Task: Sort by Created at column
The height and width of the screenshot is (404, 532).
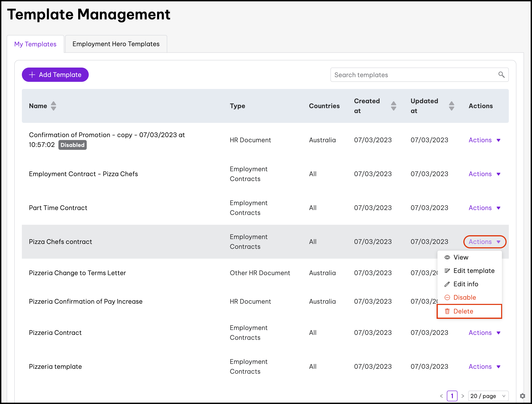Action: click(394, 106)
